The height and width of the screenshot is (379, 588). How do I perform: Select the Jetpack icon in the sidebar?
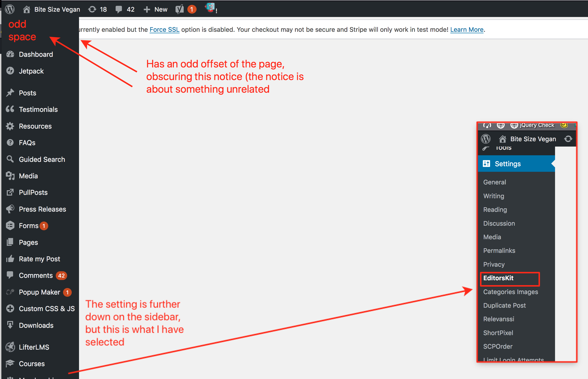[x=10, y=71]
